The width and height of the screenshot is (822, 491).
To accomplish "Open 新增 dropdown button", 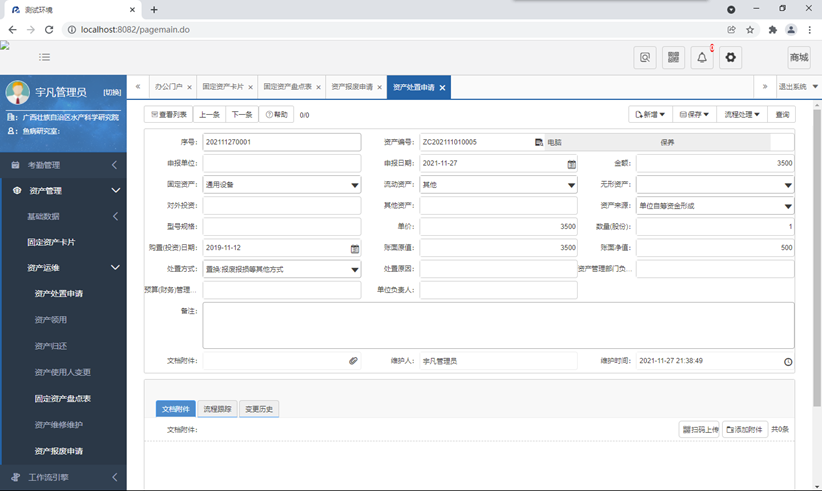I will click(x=650, y=114).
